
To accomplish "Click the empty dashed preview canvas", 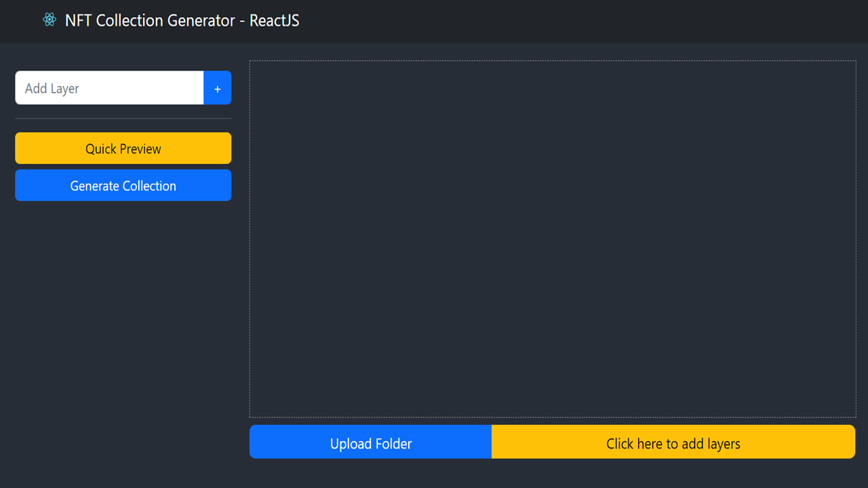I will tap(552, 239).
